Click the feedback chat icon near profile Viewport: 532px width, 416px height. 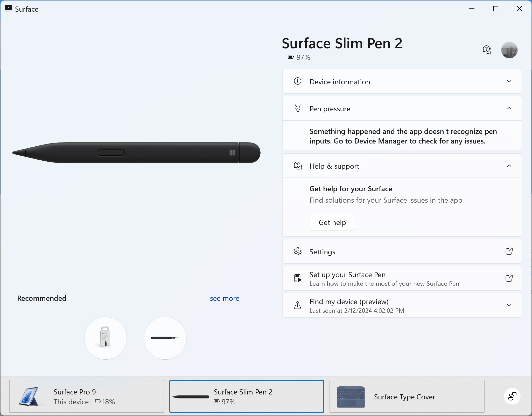pyautogui.click(x=487, y=50)
